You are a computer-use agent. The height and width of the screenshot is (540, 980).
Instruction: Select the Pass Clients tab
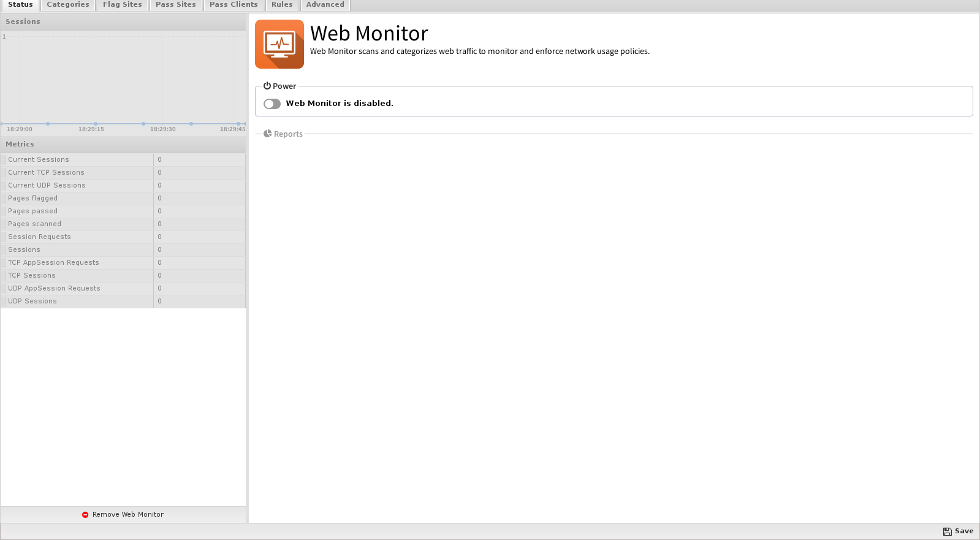pyautogui.click(x=234, y=5)
